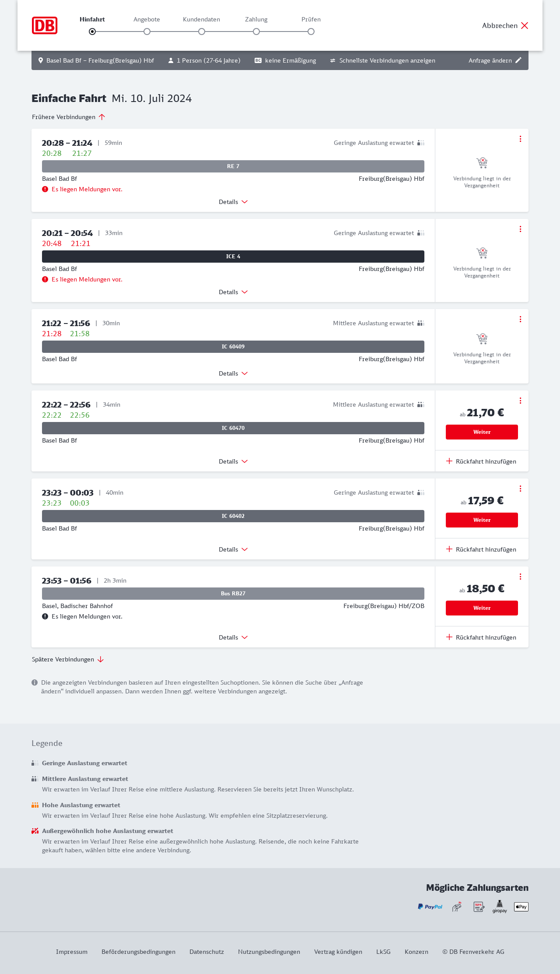Expand Details for the IC 60402 connection
The width and height of the screenshot is (560, 974).
(233, 549)
